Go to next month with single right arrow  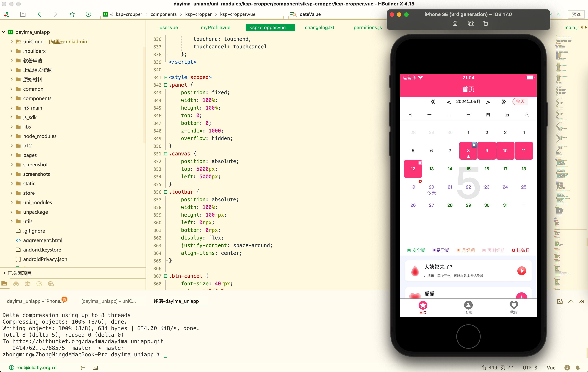488,102
